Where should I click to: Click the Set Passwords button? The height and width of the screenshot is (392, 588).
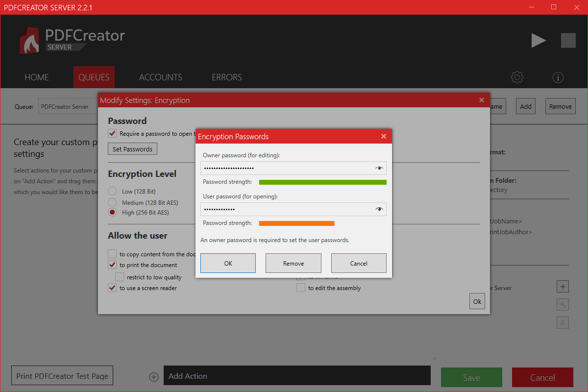coord(132,149)
